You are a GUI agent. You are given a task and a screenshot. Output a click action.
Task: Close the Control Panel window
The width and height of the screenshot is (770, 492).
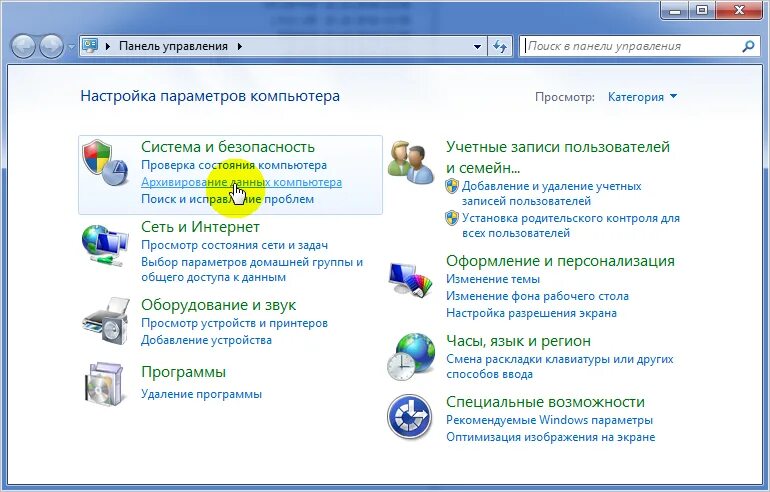(739, 9)
